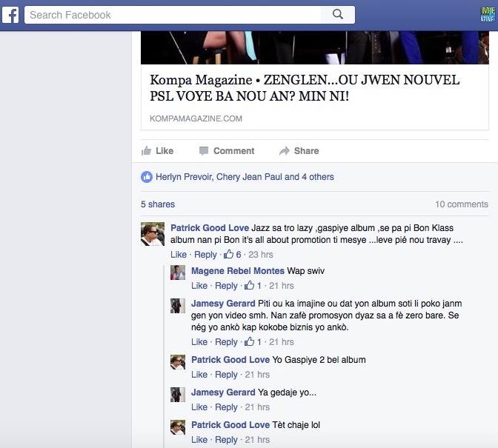Like the 'Jazz sa tro lazy' comment

179,255
